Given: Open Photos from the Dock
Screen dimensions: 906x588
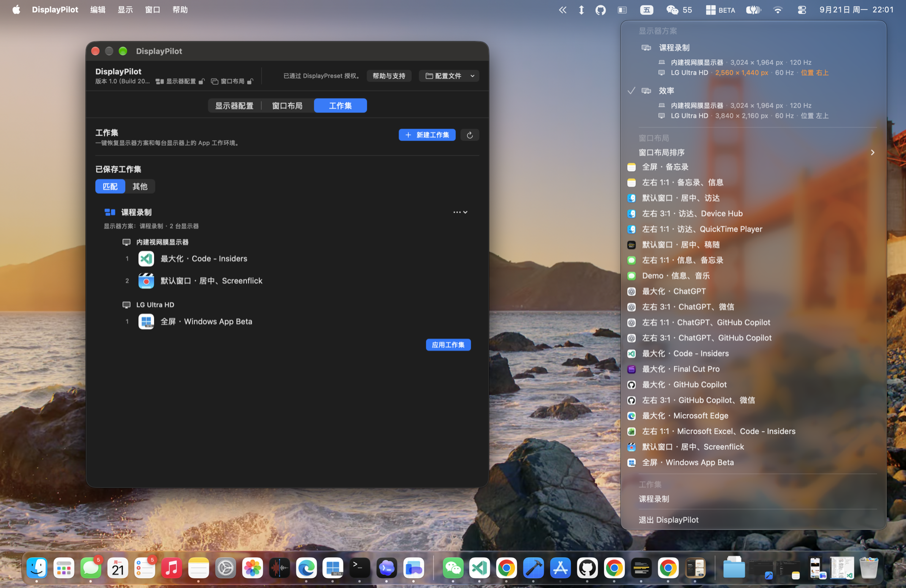Looking at the screenshot, I should (x=253, y=568).
